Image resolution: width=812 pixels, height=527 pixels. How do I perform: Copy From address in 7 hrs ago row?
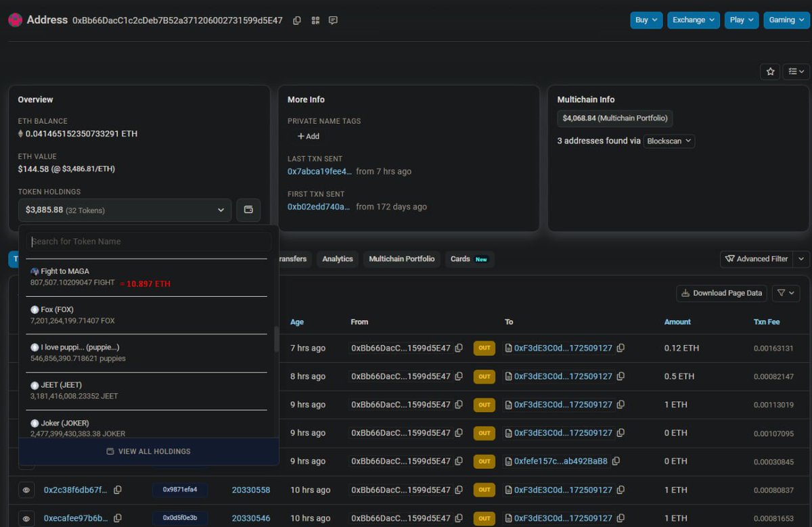[459, 348]
